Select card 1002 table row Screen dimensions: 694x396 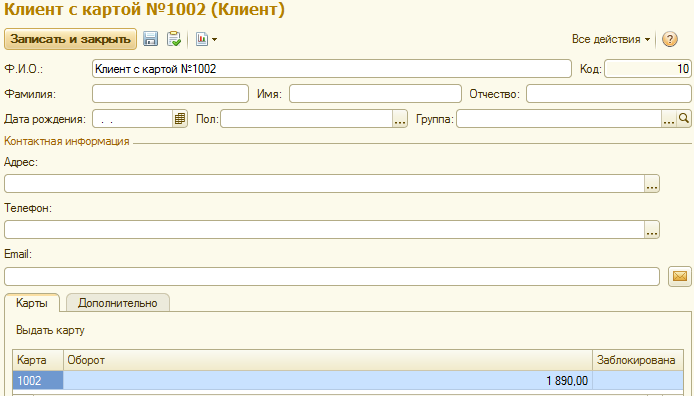[x=348, y=381]
